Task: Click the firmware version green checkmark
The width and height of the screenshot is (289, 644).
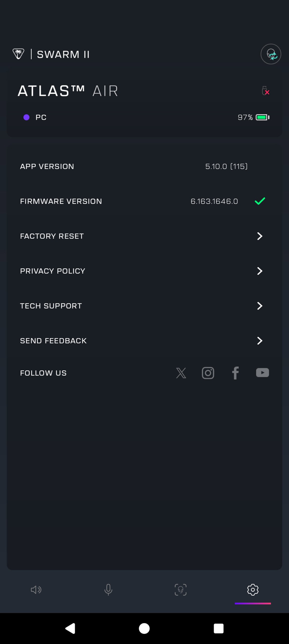Action: 260,201
